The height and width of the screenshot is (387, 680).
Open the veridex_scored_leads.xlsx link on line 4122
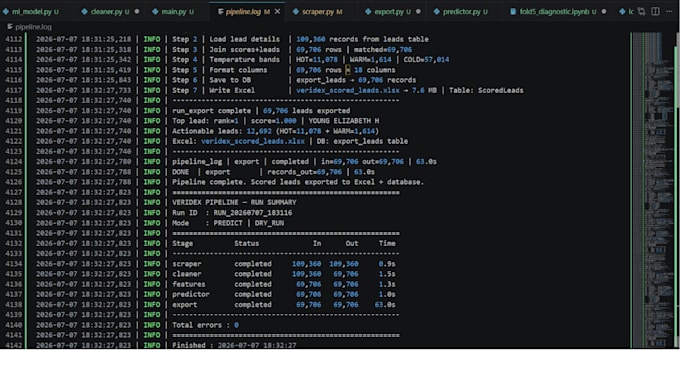pyautogui.click(x=253, y=141)
